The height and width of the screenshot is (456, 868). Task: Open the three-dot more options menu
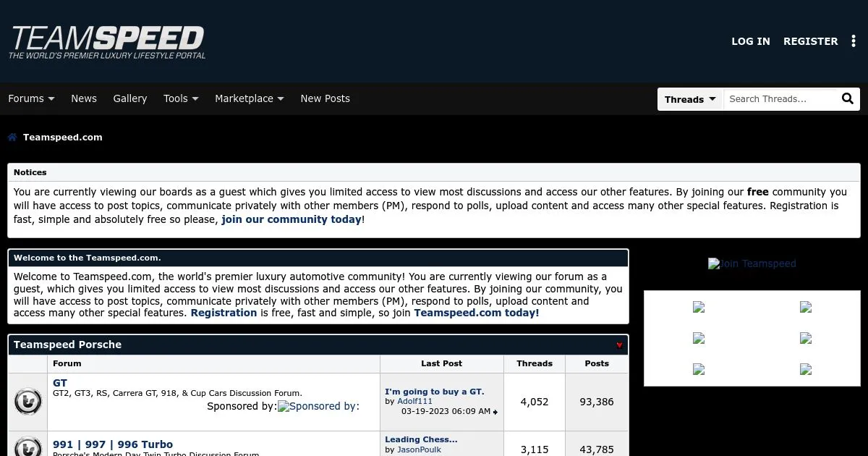click(x=854, y=41)
